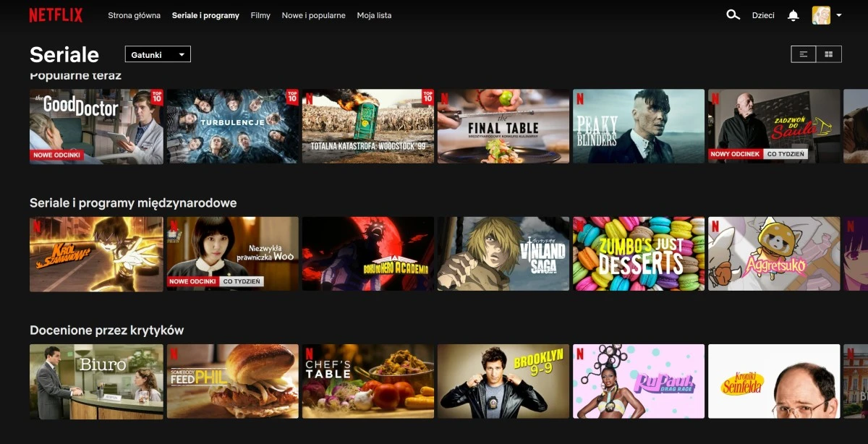
Task: Select the Peaky Blinders thumbnail
Action: 639,126
